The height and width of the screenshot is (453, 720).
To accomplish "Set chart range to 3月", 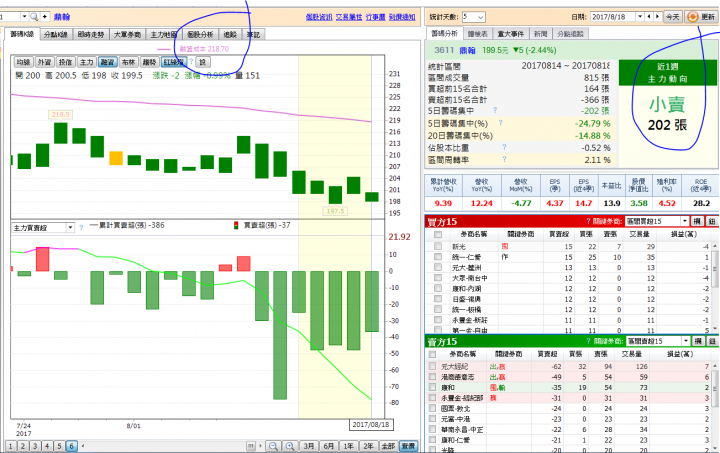I will click(x=309, y=446).
